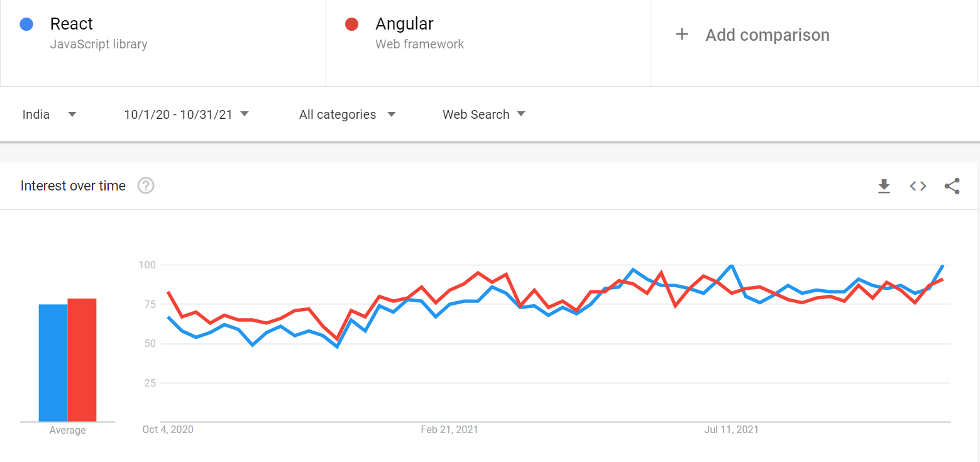Click the red Angular average bar
This screenshot has width=980, height=462.
82,360
